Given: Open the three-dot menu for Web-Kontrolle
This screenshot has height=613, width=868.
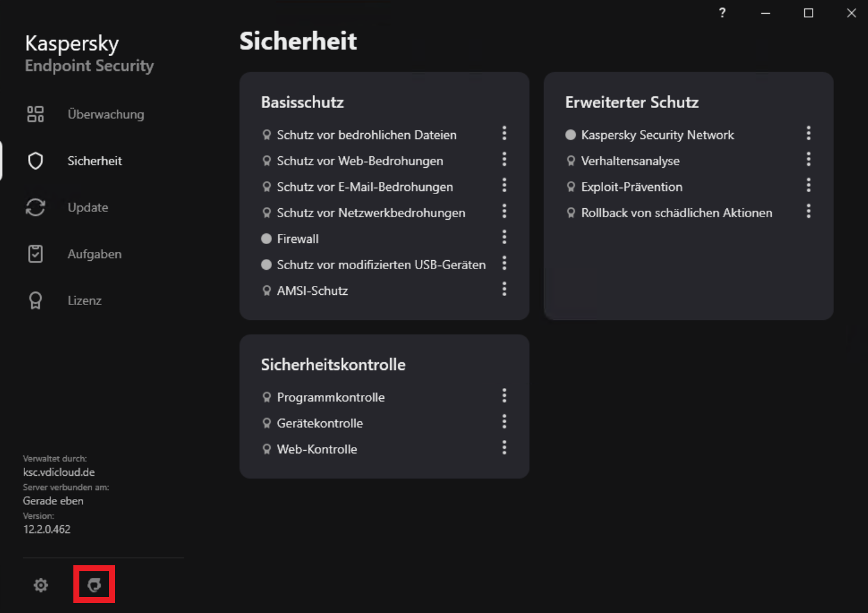Looking at the screenshot, I should (505, 448).
